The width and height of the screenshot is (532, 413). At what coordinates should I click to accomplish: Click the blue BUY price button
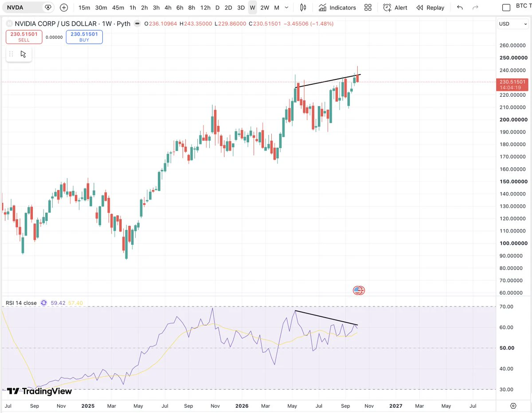click(84, 36)
